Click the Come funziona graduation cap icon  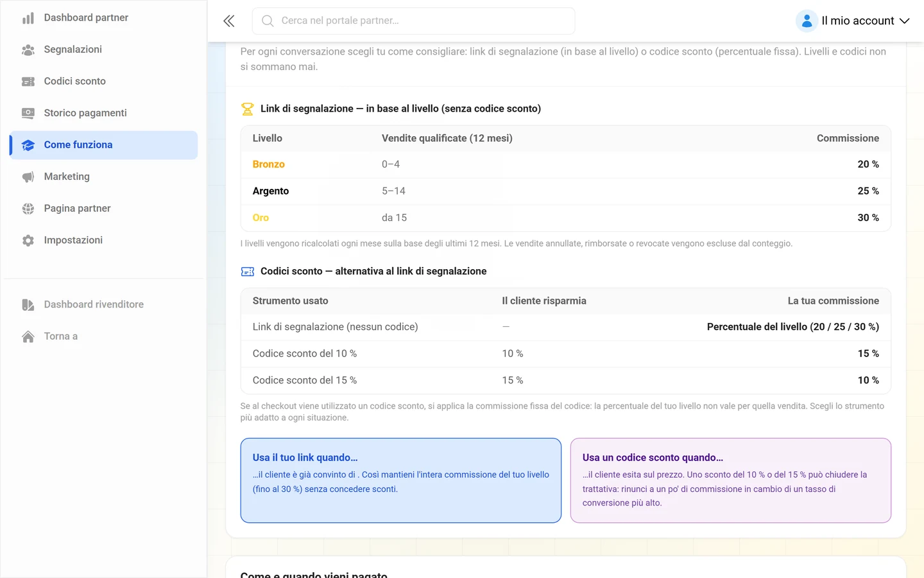(28, 145)
